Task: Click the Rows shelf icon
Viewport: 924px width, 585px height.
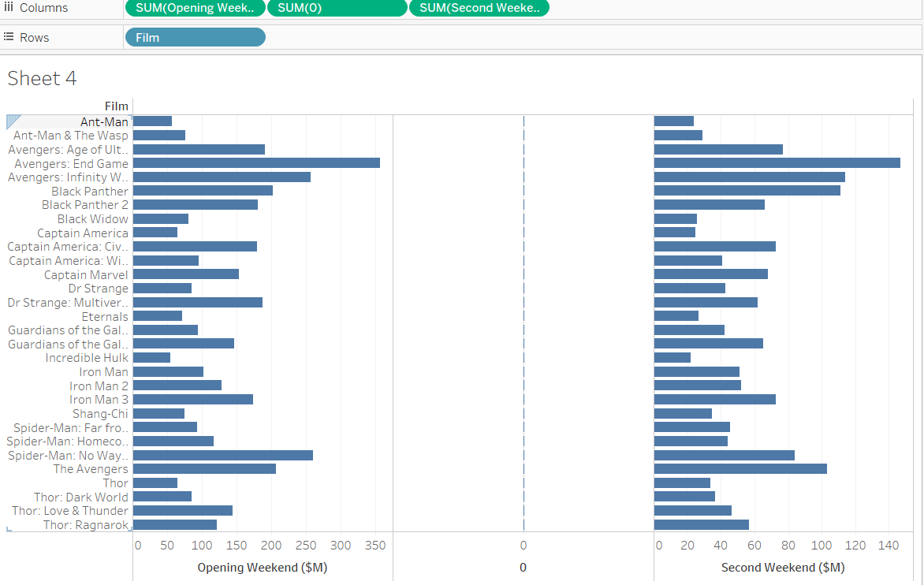Action: (x=8, y=36)
